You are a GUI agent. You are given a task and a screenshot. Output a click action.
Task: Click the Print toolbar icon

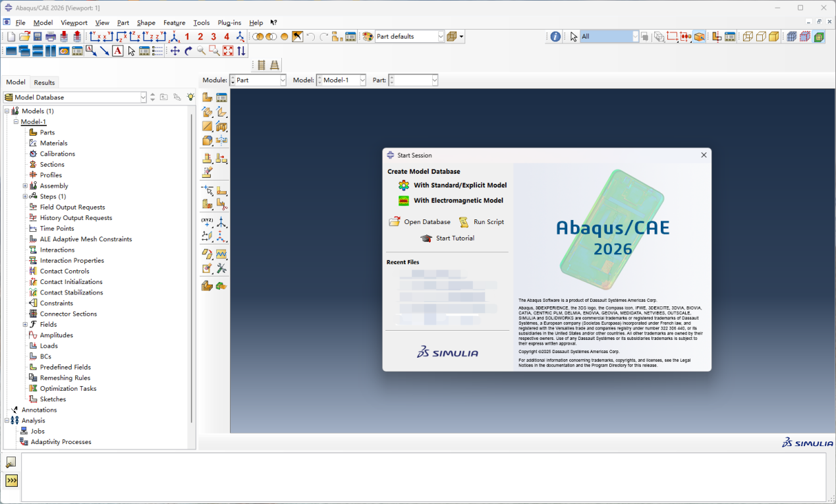click(51, 37)
